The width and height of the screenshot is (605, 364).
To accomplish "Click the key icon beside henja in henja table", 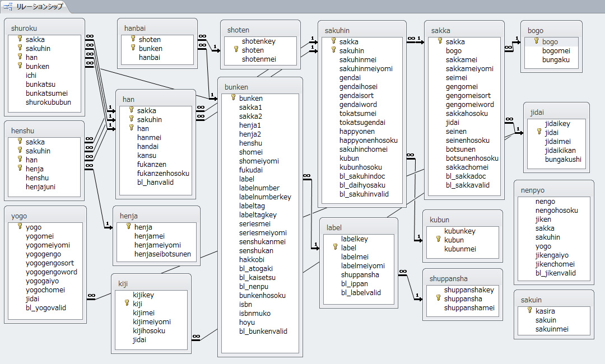I will click(x=128, y=227).
